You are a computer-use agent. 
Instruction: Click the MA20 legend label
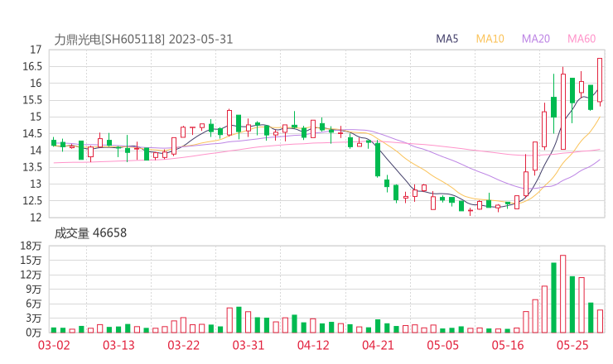coord(536,39)
